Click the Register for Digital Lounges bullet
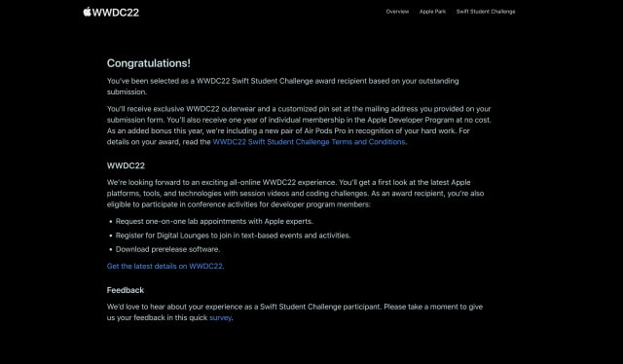This screenshot has height=364, width=623. (233, 236)
